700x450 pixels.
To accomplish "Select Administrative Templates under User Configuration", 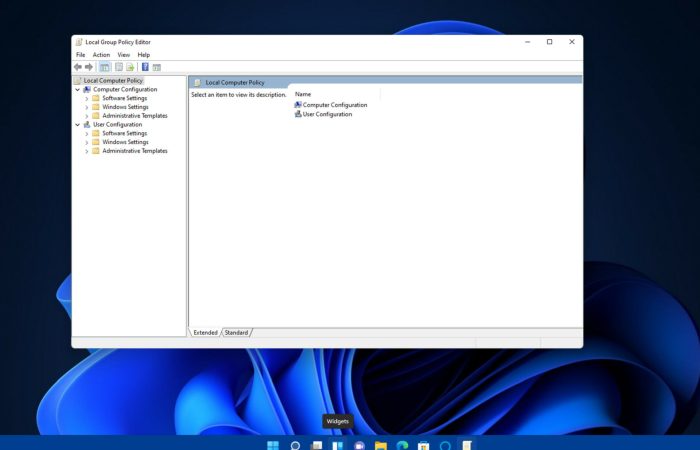I will (135, 151).
